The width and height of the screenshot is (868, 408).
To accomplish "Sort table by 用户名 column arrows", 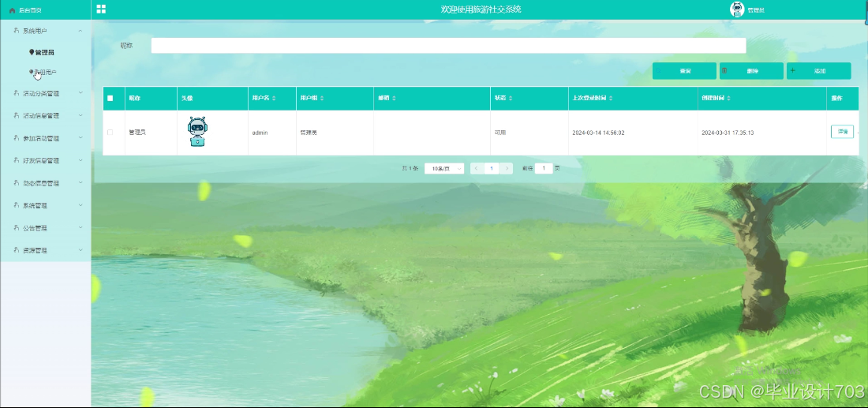I will click(274, 98).
